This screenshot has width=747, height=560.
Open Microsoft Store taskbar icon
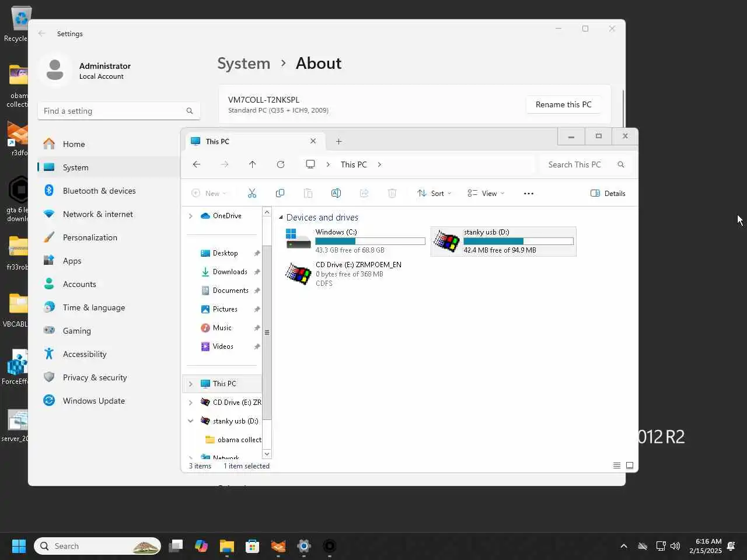click(253, 546)
